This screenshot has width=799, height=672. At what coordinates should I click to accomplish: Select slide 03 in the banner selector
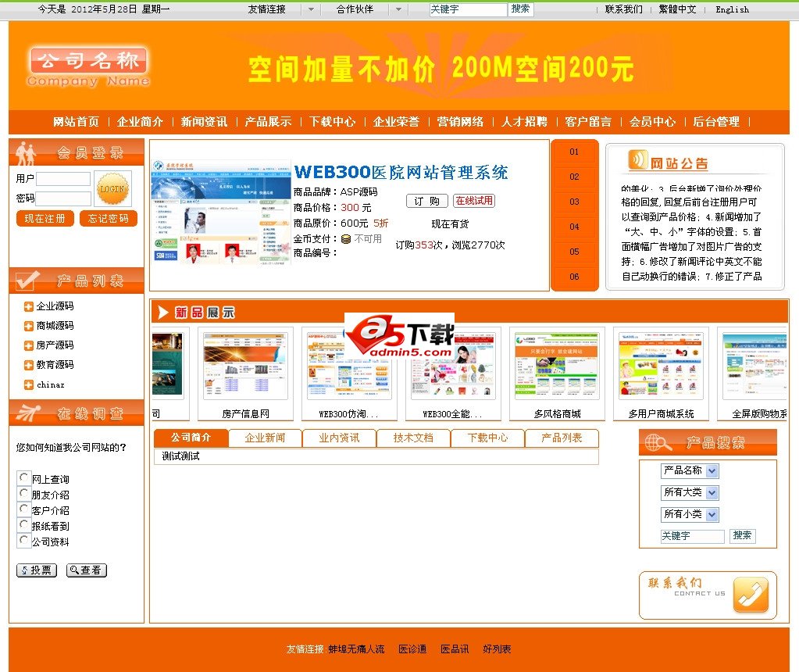point(574,202)
